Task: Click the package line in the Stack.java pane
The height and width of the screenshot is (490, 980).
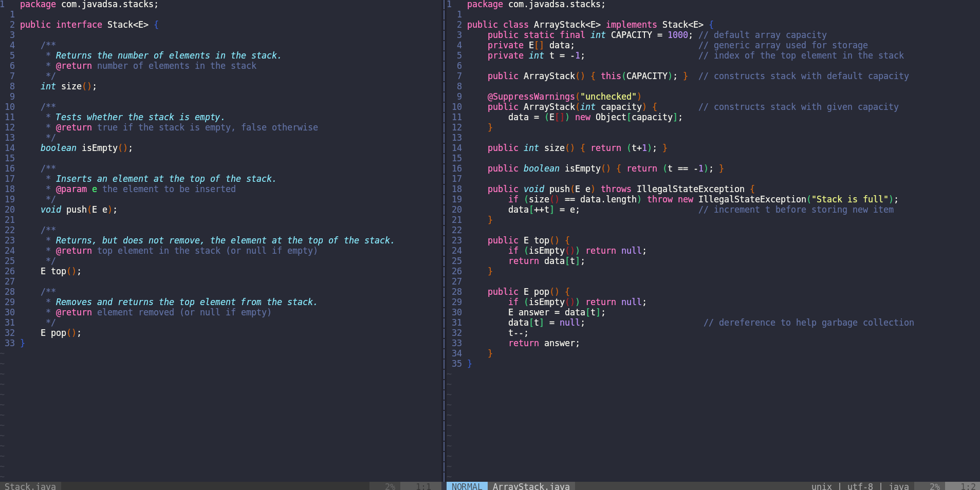Action: click(89, 5)
